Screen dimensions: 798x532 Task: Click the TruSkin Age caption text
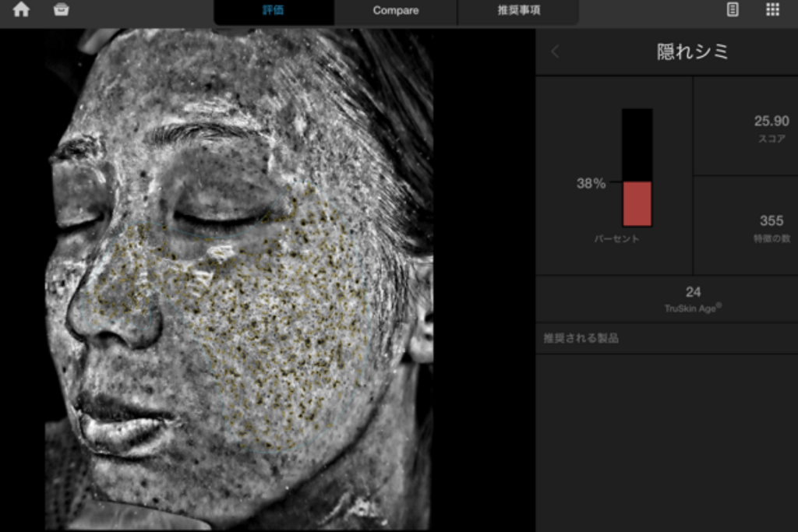point(693,308)
